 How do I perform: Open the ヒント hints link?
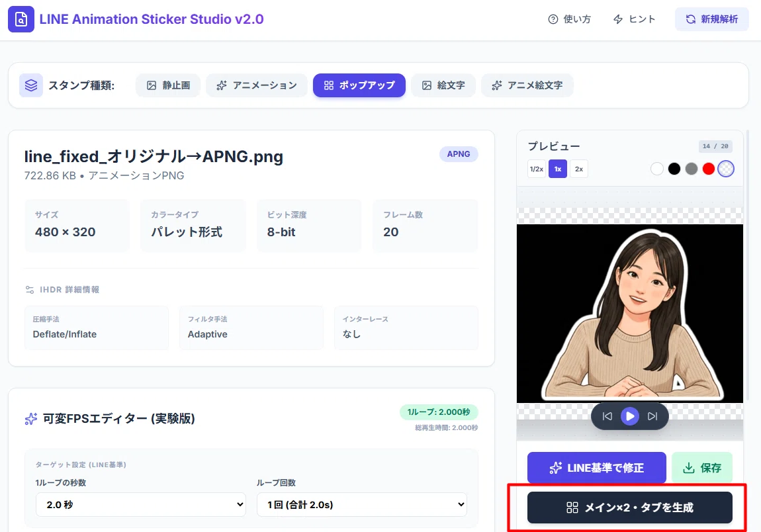point(635,19)
